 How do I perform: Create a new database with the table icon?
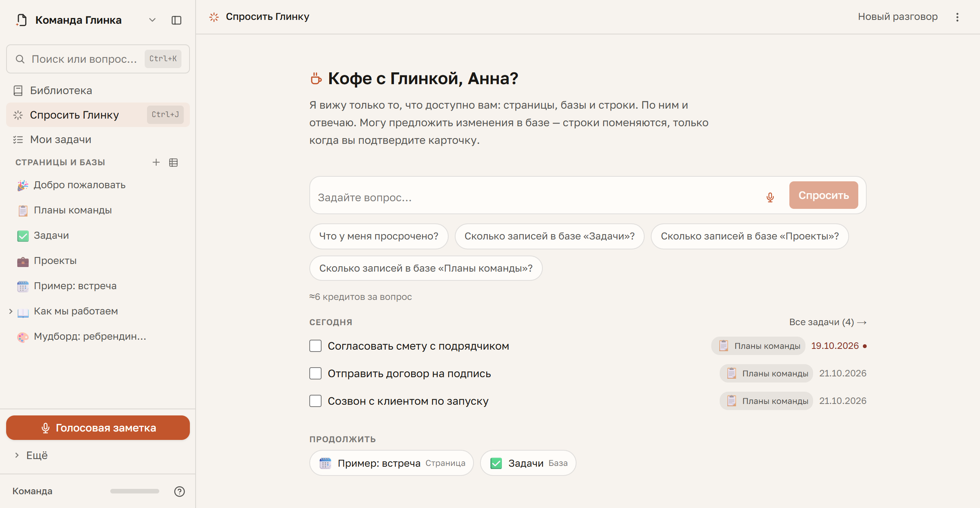click(x=173, y=162)
